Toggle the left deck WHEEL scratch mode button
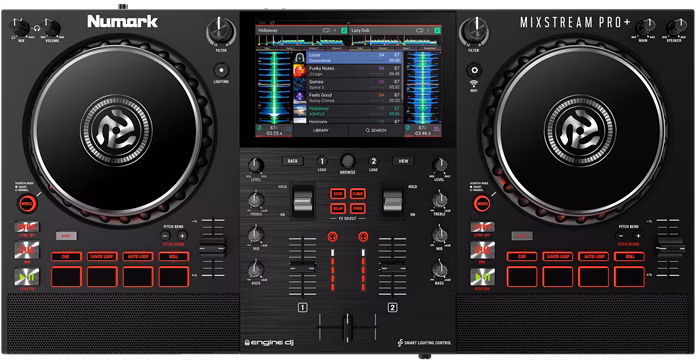 point(27,203)
